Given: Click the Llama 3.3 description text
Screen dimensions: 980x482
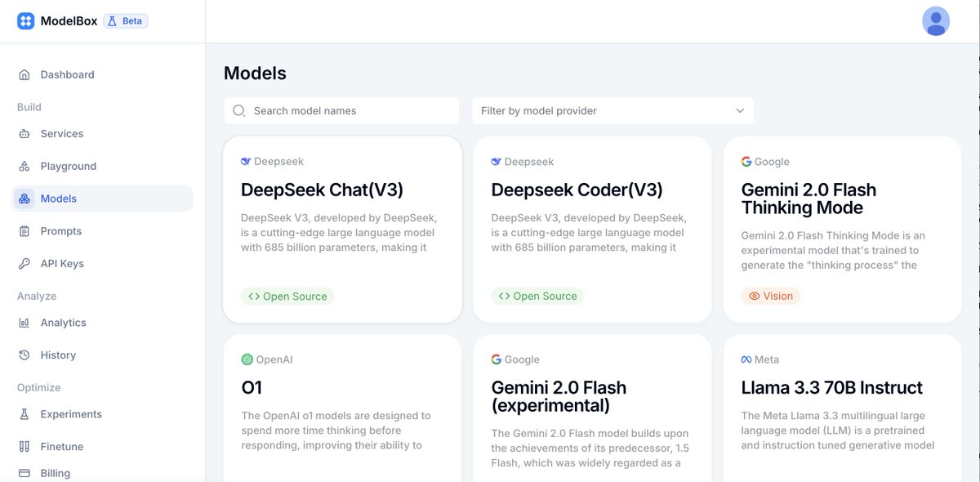Looking at the screenshot, I should 838,431.
